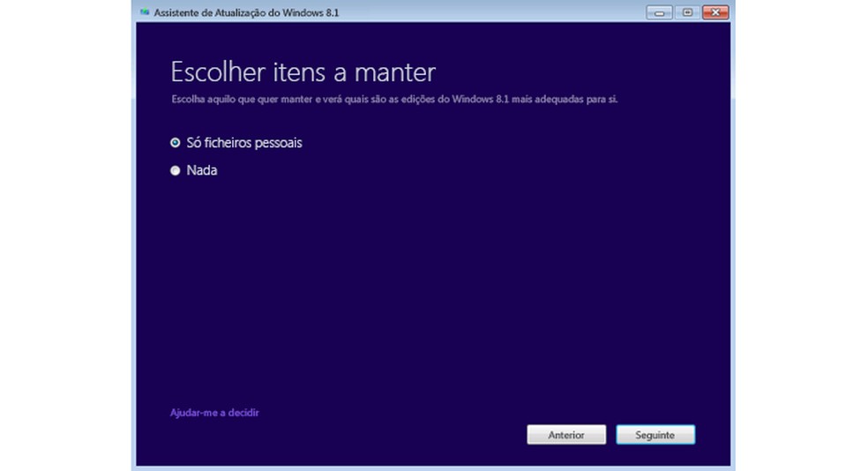Click the window title 'Assistente de Atualização do Windows 8.1'
This screenshot has width=868, height=471.
[246, 12]
